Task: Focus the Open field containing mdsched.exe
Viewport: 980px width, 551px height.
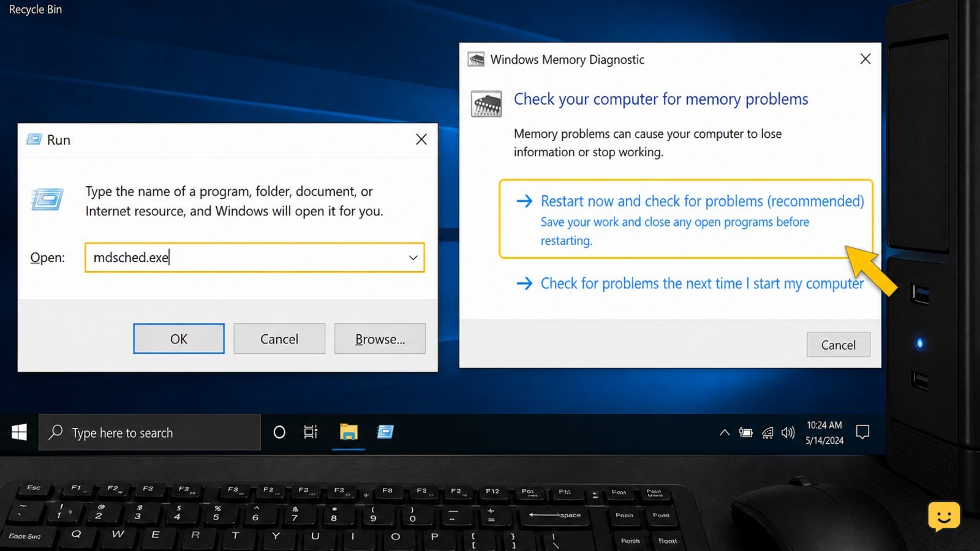Action: (254, 258)
